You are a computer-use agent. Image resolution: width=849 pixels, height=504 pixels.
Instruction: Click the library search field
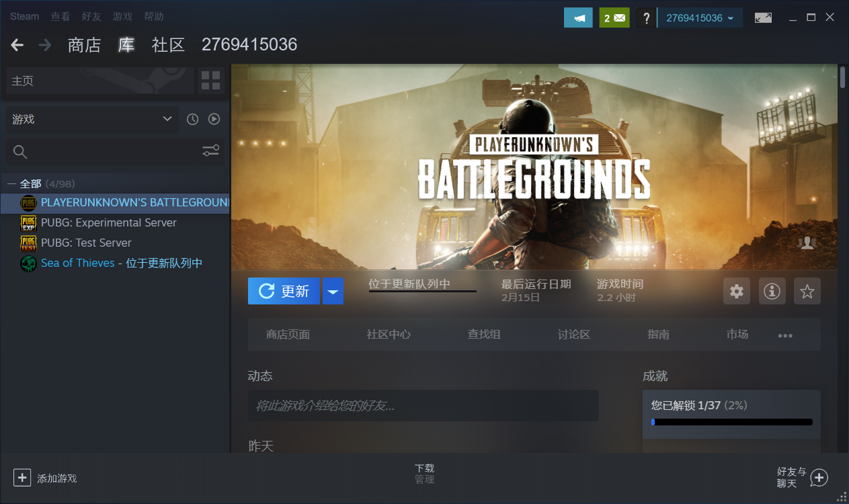click(114, 152)
